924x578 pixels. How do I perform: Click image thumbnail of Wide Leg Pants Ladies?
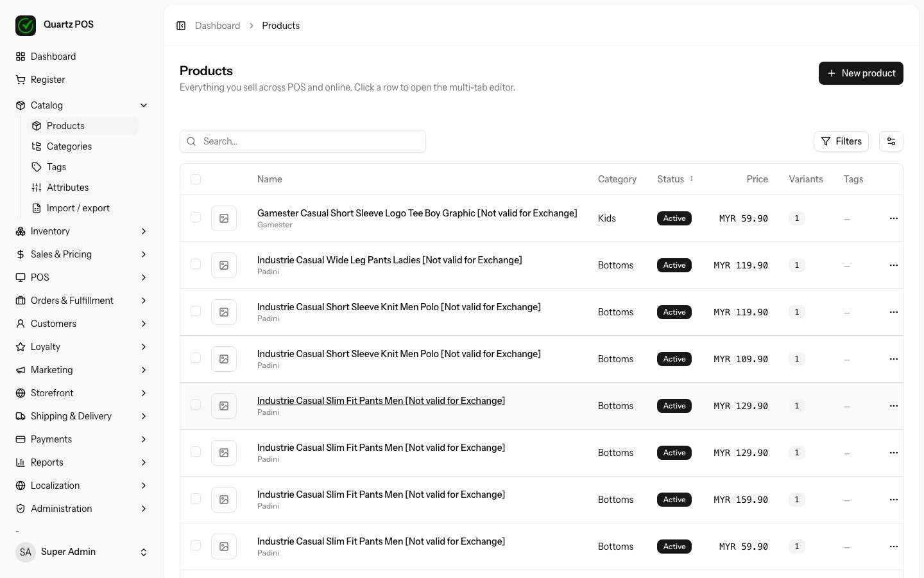tap(224, 265)
